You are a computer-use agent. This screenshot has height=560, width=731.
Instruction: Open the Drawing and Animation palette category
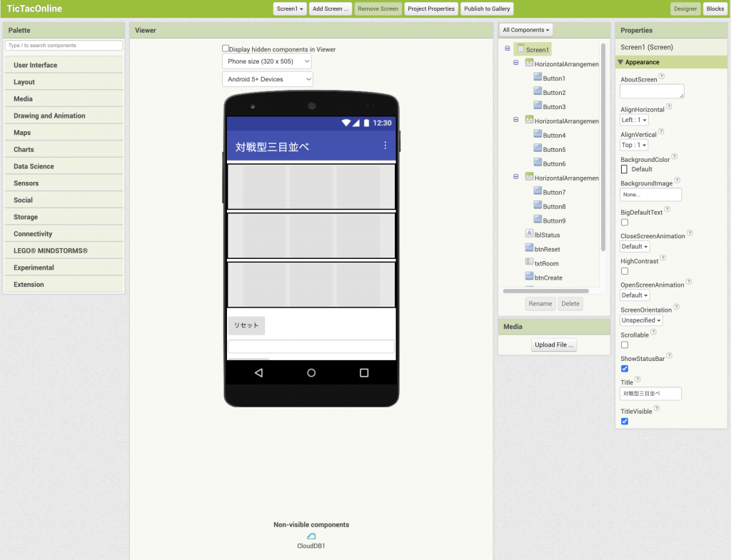pyautogui.click(x=64, y=116)
